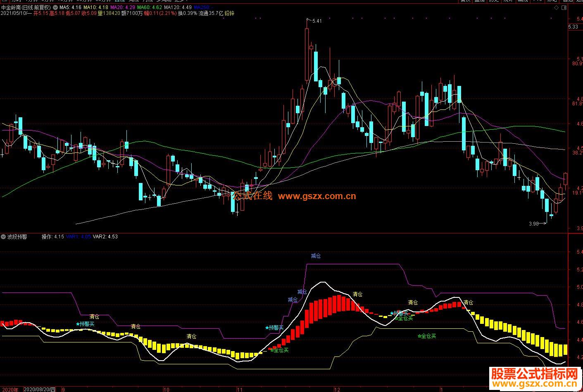
Task: Click the 操作: 4.15 indicator value
Action: 52,237
